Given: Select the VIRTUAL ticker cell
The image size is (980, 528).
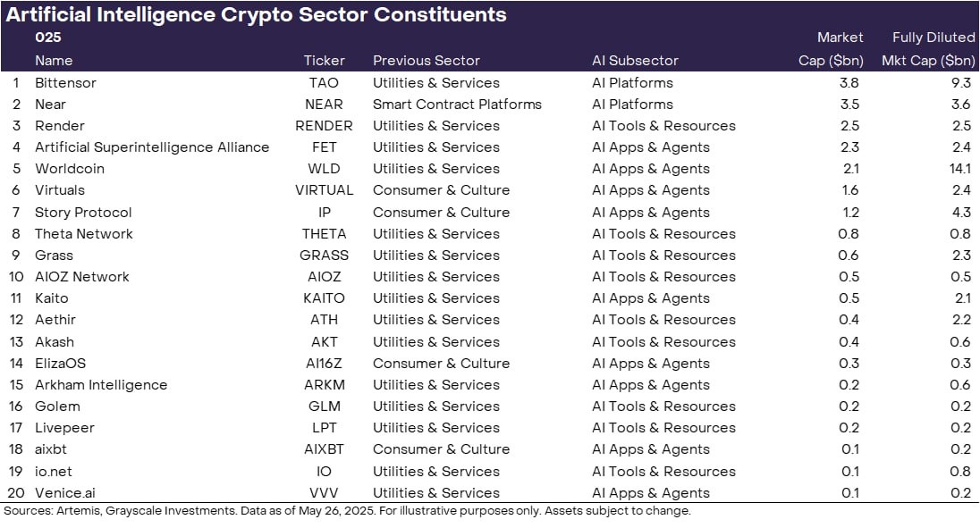Looking at the screenshot, I should (x=324, y=190).
